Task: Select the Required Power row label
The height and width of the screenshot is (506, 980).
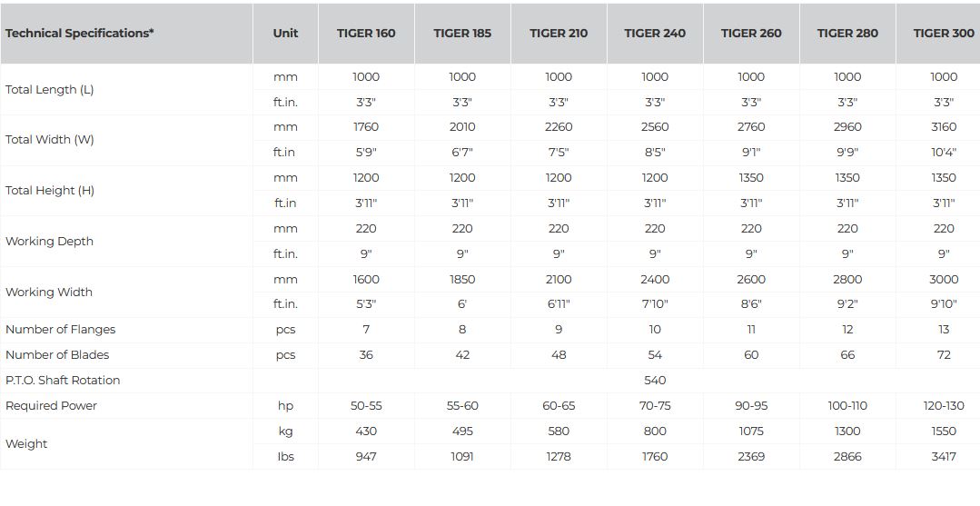Action: 51,406
